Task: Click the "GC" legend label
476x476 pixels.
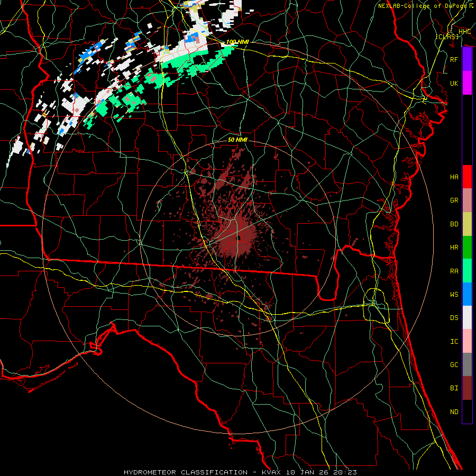Action: 454,365
